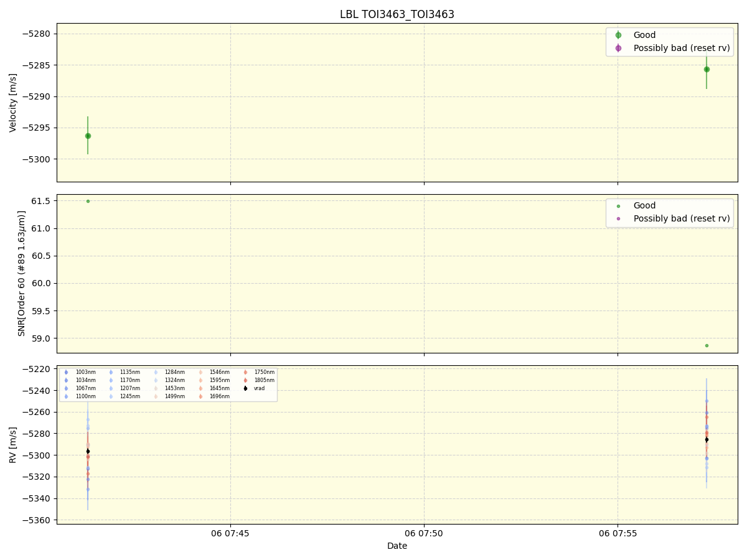Select the second velocity data point near -5286
Image resolution: width=747 pixels, height=560 pixels.
click(x=707, y=69)
